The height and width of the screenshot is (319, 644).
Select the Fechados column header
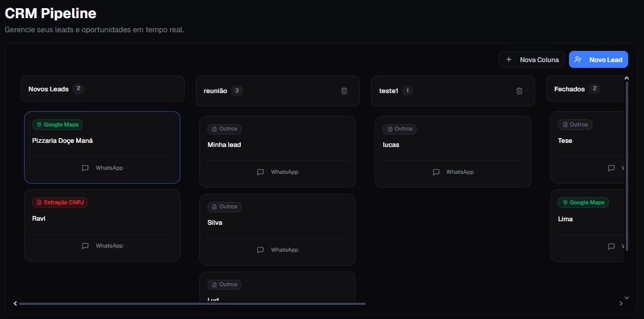pyautogui.click(x=569, y=89)
